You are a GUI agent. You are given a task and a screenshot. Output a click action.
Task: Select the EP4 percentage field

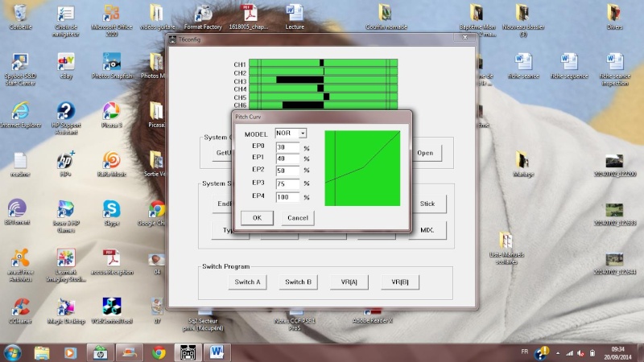click(x=287, y=197)
